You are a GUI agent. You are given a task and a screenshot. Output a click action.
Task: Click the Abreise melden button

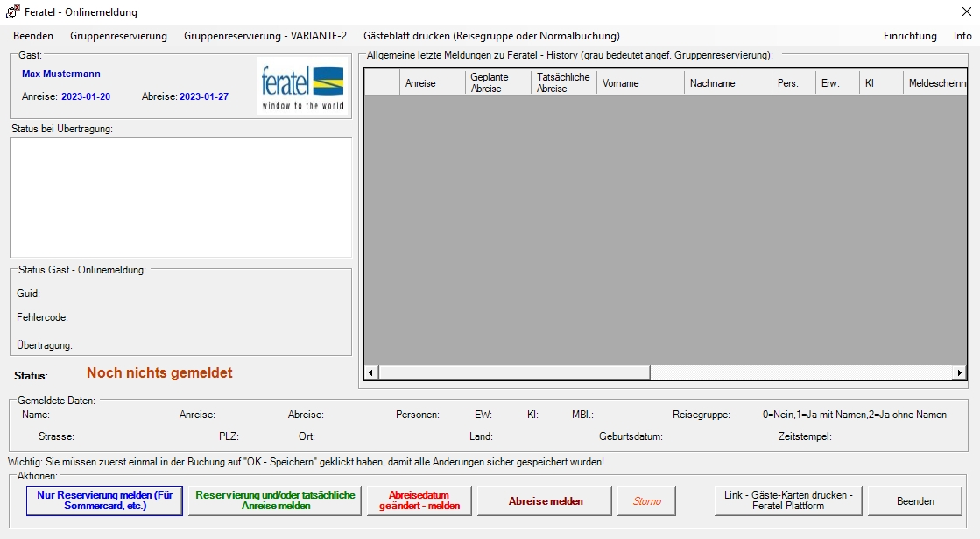545,500
